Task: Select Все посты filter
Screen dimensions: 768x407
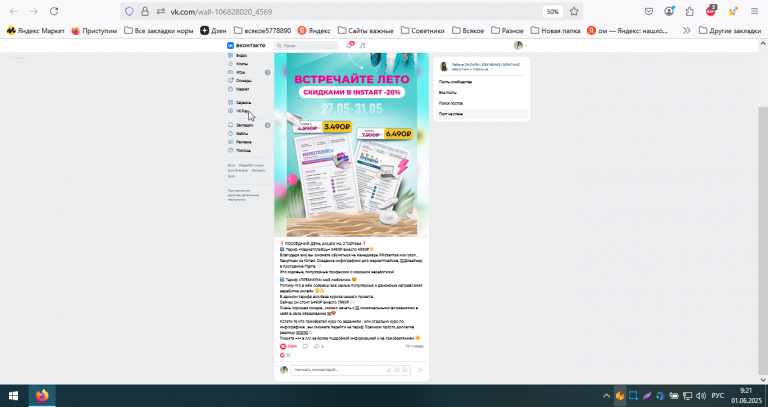Action: pos(448,93)
